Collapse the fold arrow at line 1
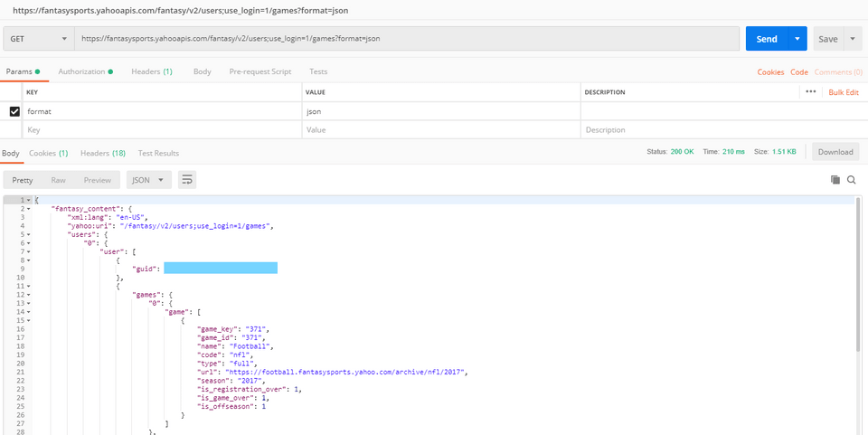Image resolution: width=868 pixels, height=435 pixels. tap(28, 200)
